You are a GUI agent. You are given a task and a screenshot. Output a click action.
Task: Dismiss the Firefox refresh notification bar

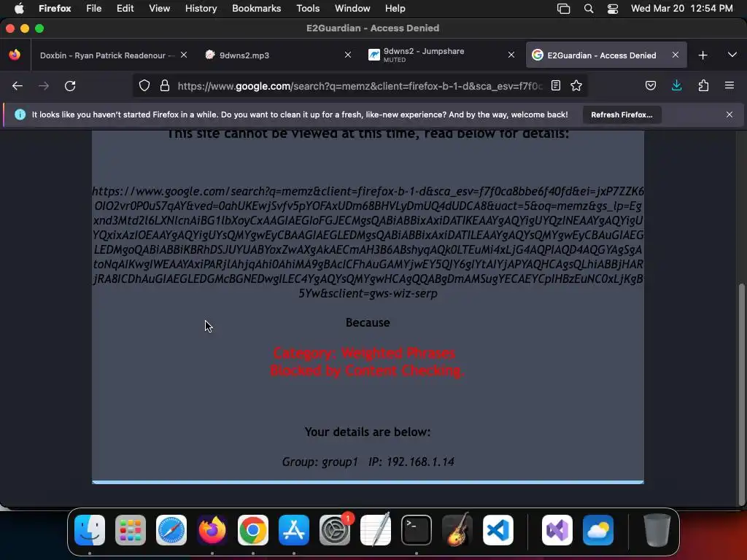click(729, 114)
